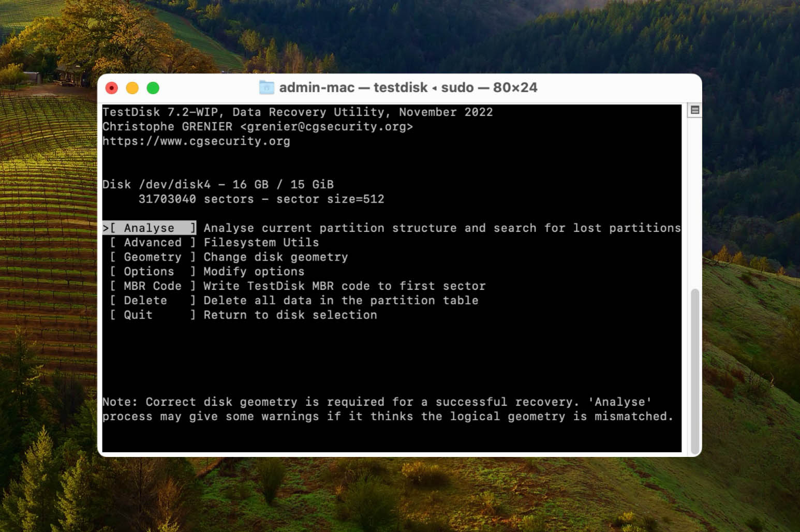Click the yellow minimize traffic light
800x532 pixels.
pos(132,87)
